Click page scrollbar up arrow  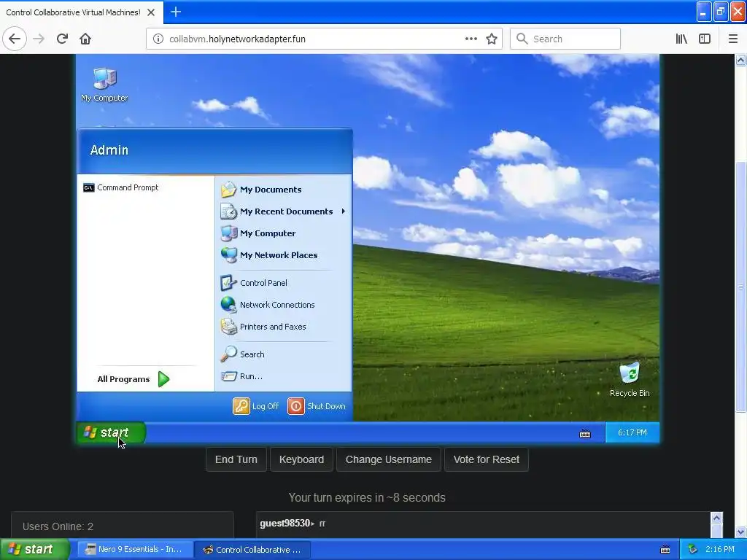tap(740, 60)
